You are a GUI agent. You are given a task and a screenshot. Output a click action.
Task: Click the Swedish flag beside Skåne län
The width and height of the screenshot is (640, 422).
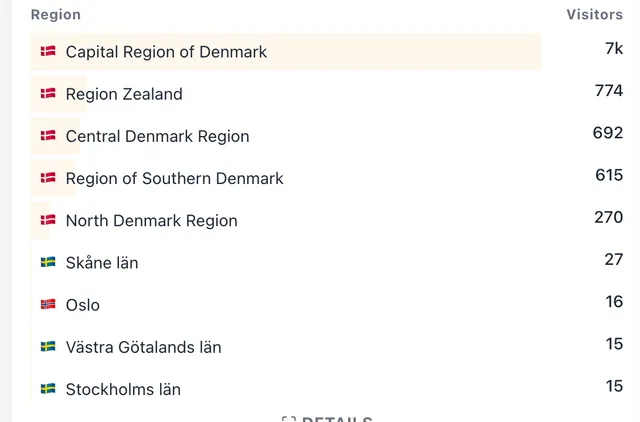coord(48,262)
